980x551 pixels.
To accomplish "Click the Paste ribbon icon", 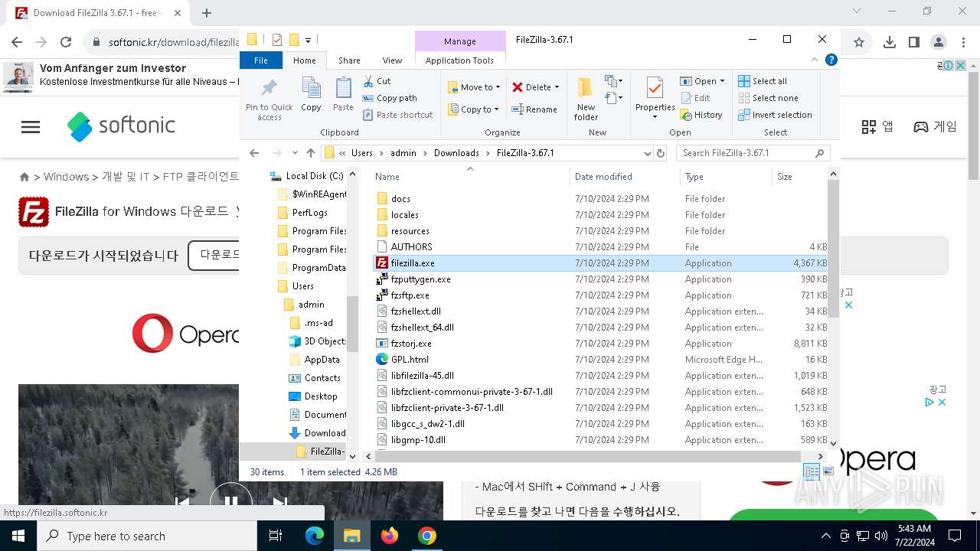I will 343,95.
